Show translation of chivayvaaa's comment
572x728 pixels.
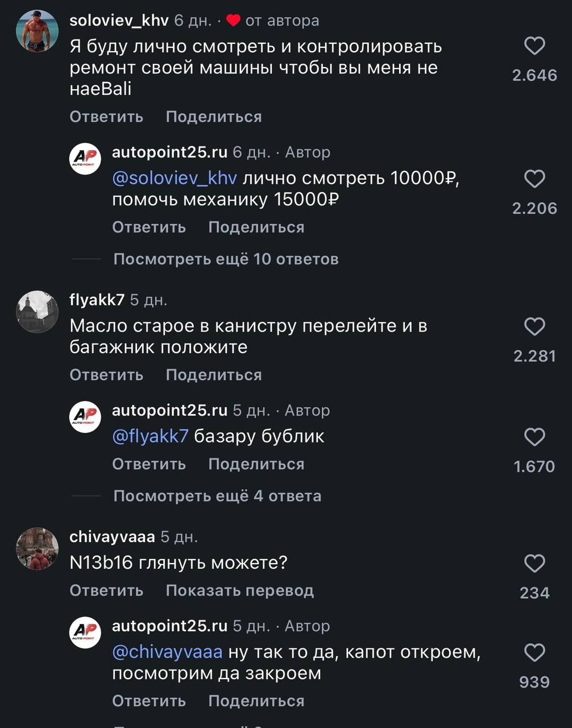click(239, 591)
